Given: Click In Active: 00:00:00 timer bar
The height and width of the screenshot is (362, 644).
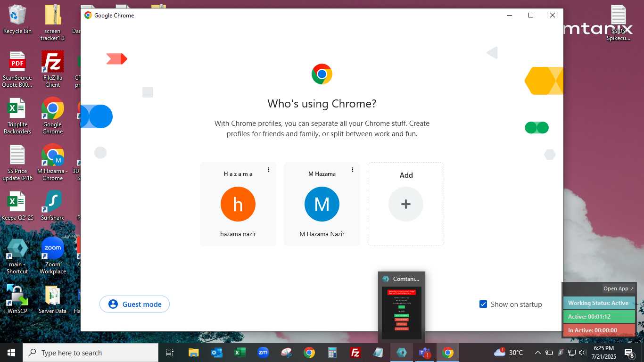Looking at the screenshot, I should (x=599, y=330).
